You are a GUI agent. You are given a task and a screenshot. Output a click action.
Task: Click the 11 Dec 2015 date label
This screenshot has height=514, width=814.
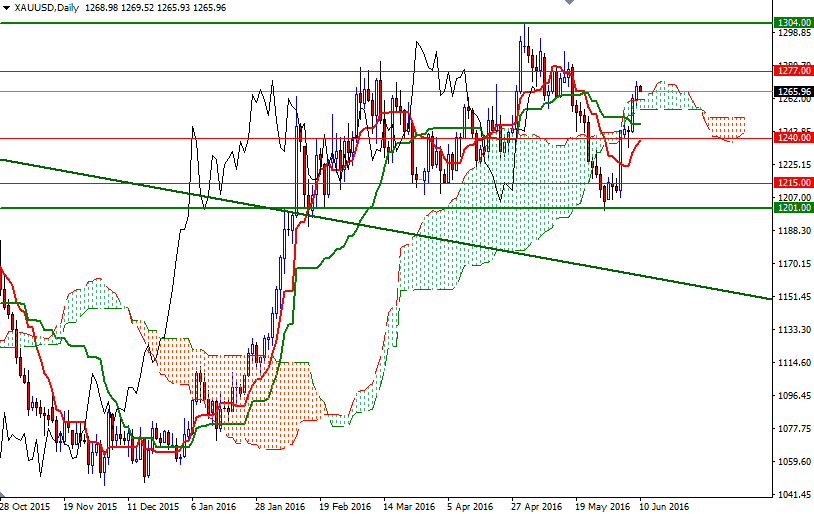coord(154,506)
